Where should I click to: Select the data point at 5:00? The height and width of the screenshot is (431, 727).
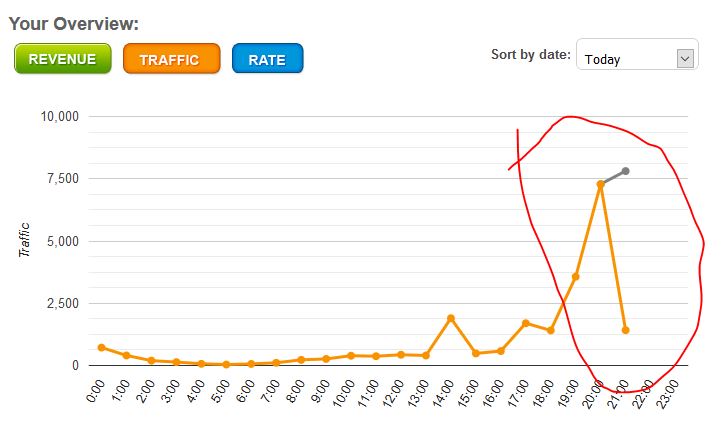coord(226,364)
